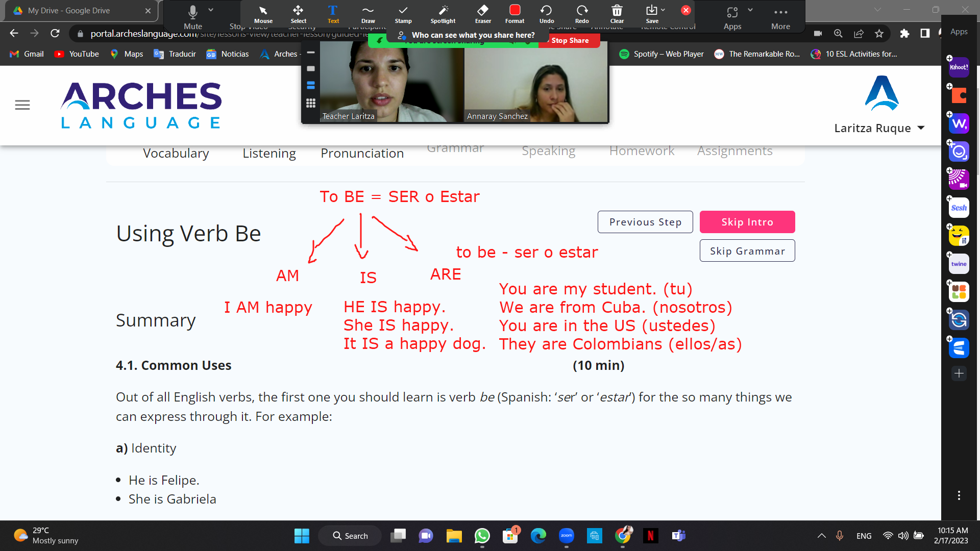The height and width of the screenshot is (551, 980).
Task: Zoom the page with magnifier icon
Action: pos(838,33)
